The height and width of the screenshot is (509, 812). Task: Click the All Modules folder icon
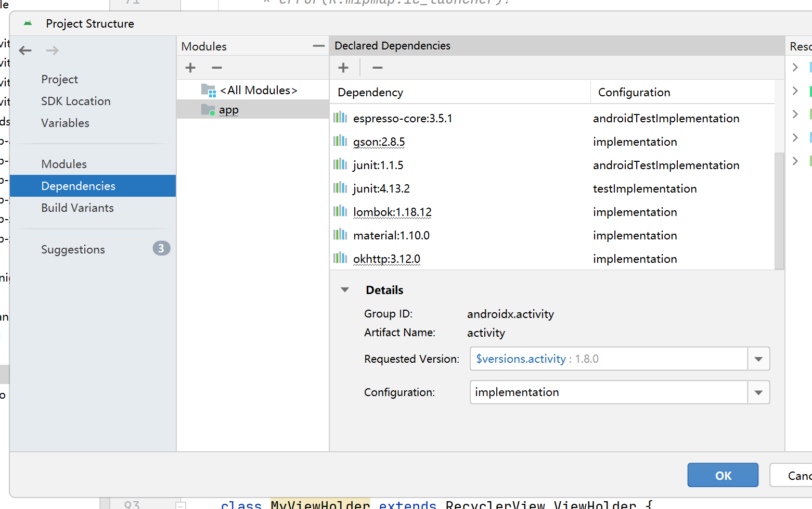(x=209, y=91)
